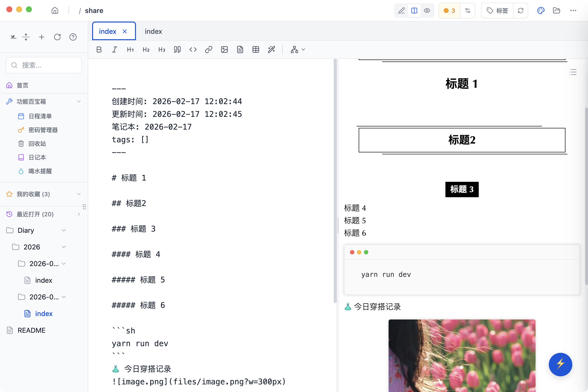Open the 标签 tag manager button
The width and height of the screenshot is (588, 392).
tap(497, 11)
